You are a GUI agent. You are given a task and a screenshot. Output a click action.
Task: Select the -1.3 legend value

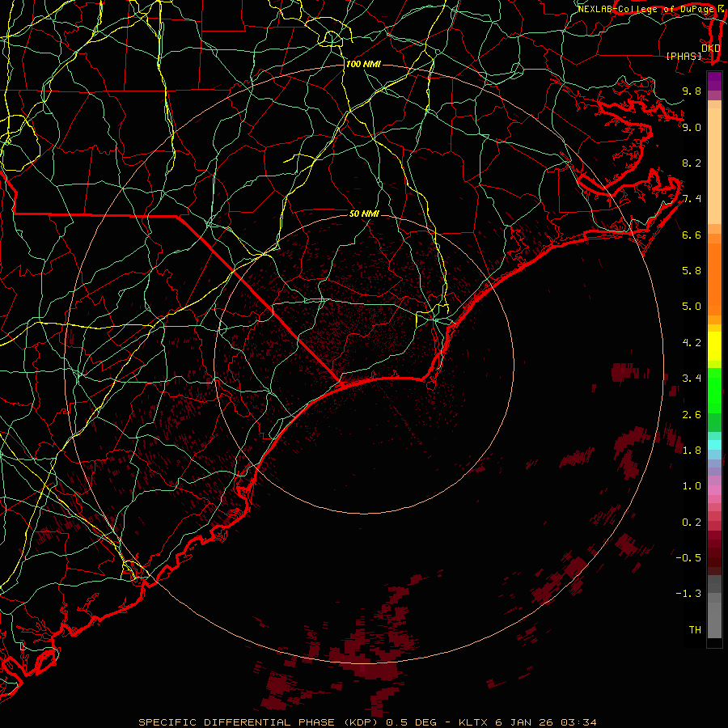pos(688,595)
